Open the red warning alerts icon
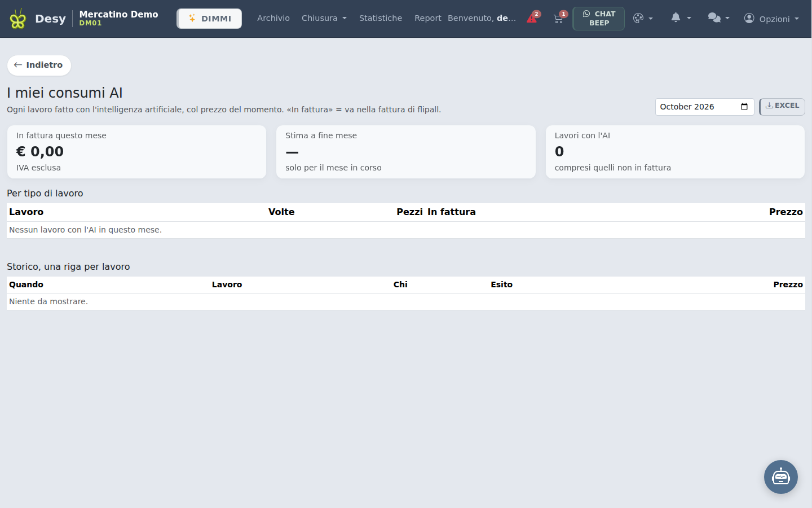Viewport: 812px width, 508px height. coord(532,18)
